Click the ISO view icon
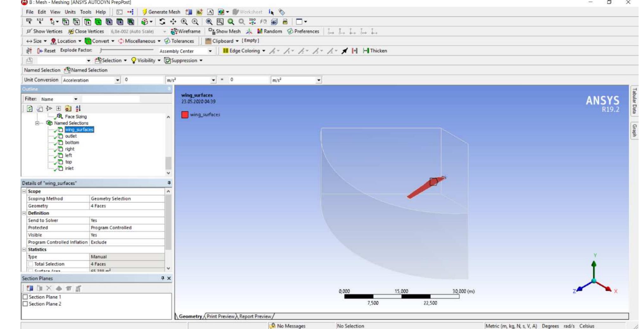 [x=252, y=22]
